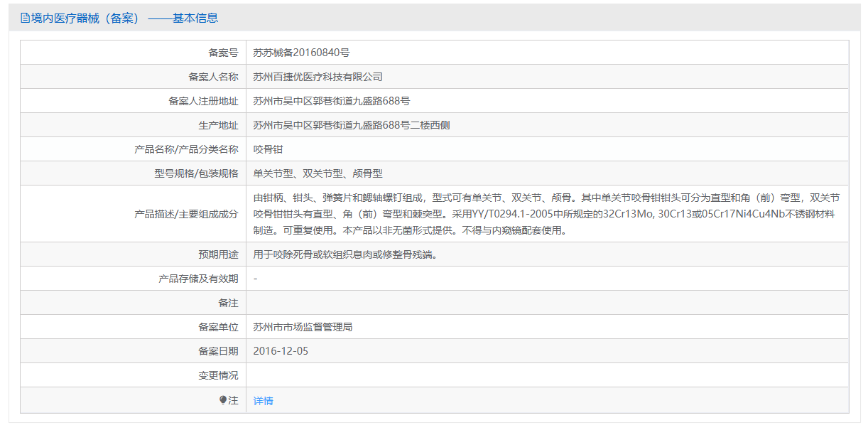Select the 境内医疗器械（备案）——基本信息 heading
This screenshot has width=868, height=430.
[x=119, y=18]
